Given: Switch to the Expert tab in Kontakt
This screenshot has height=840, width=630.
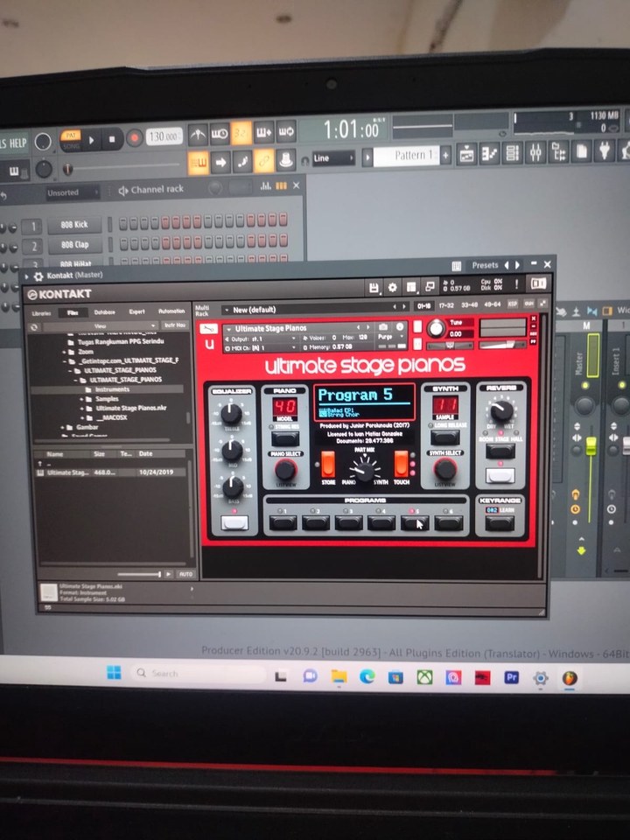Looking at the screenshot, I should [136, 311].
